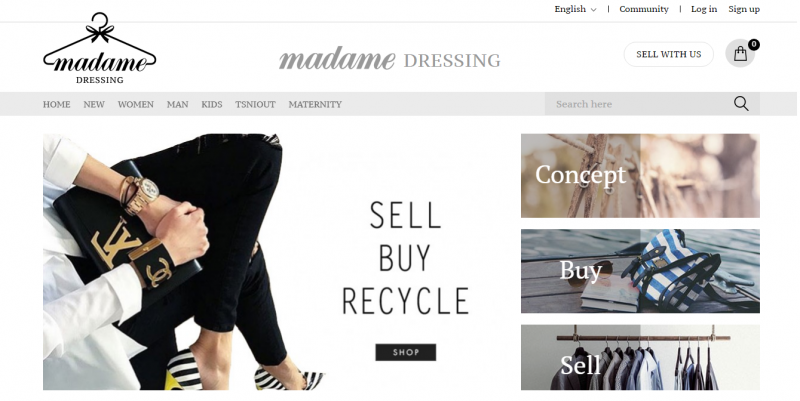Click the magnifying glass search icon

click(x=741, y=104)
